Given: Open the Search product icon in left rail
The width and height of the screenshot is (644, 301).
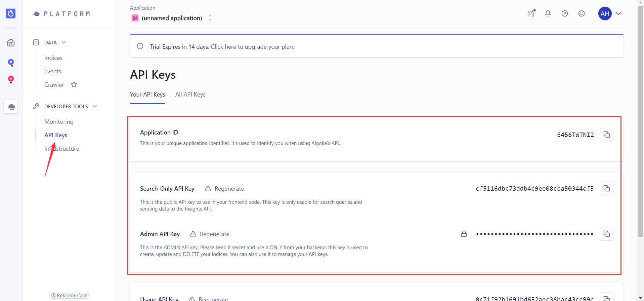Looking at the screenshot, I should tap(11, 63).
